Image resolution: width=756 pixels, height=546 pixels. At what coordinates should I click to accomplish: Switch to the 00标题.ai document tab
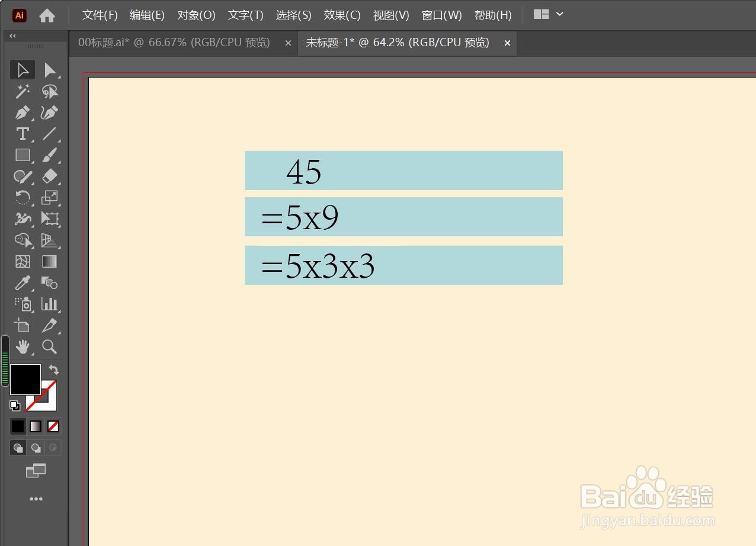pos(174,43)
